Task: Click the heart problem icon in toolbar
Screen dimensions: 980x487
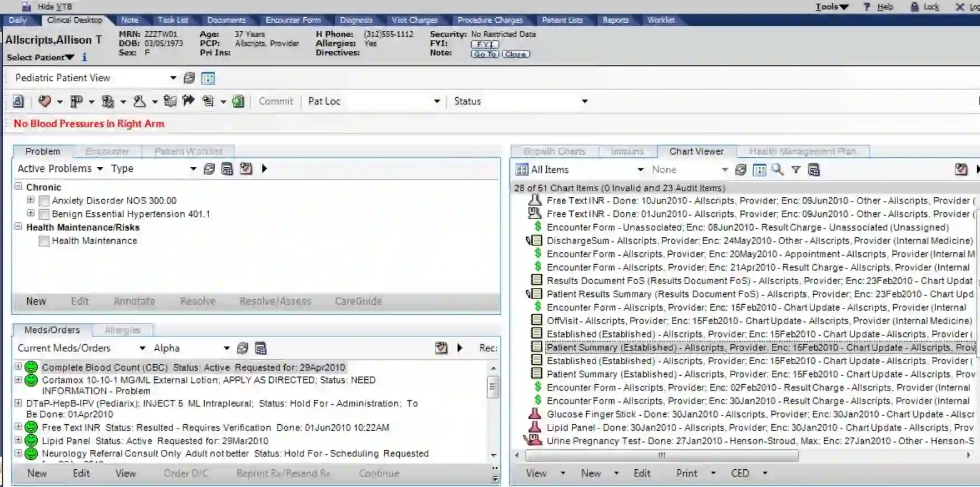Action: point(44,101)
